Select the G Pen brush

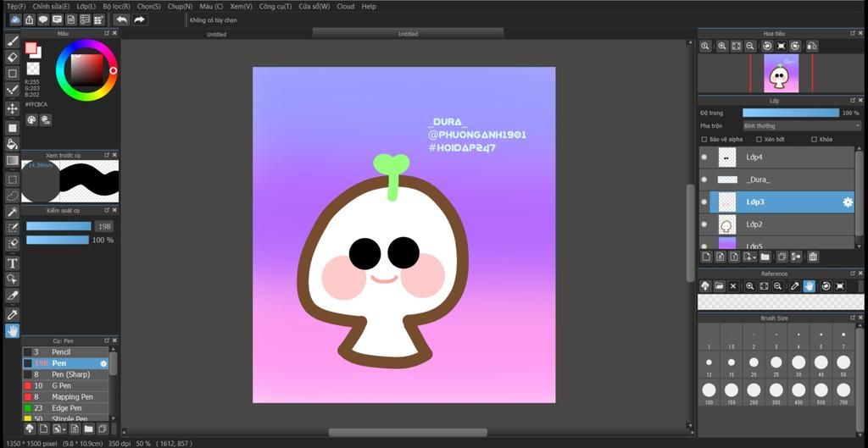(x=66, y=385)
